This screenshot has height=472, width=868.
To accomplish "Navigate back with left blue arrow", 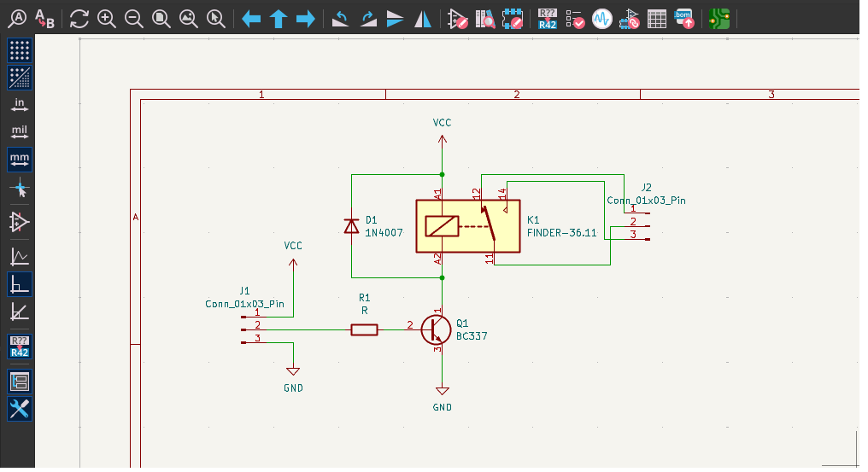I will click(250, 18).
